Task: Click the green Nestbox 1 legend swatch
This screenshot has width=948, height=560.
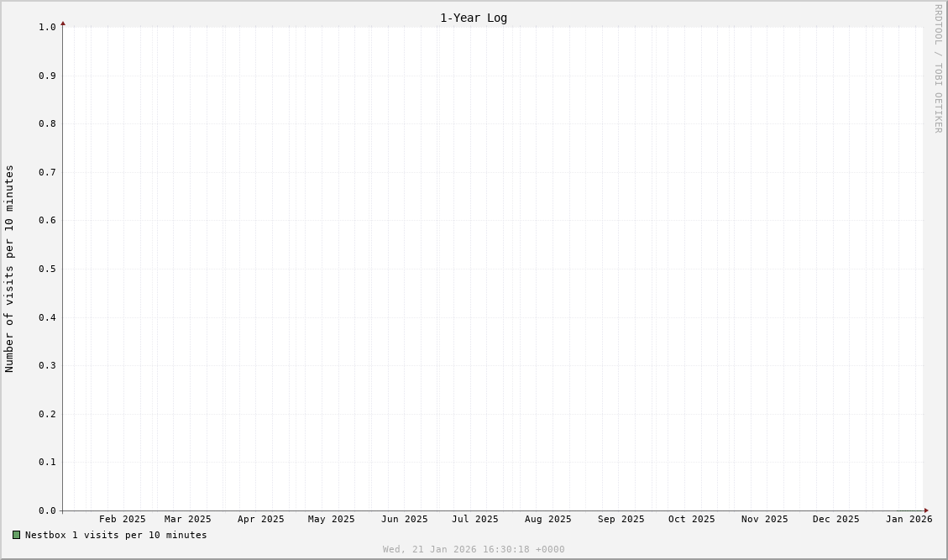Action: coord(16,535)
